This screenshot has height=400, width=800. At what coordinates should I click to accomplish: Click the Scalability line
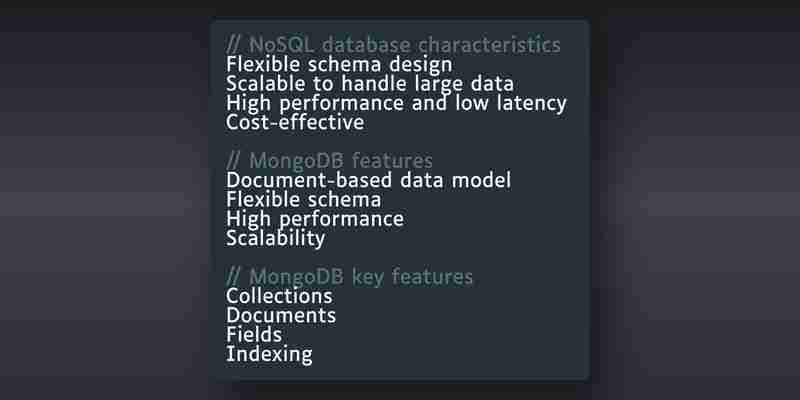(x=276, y=238)
